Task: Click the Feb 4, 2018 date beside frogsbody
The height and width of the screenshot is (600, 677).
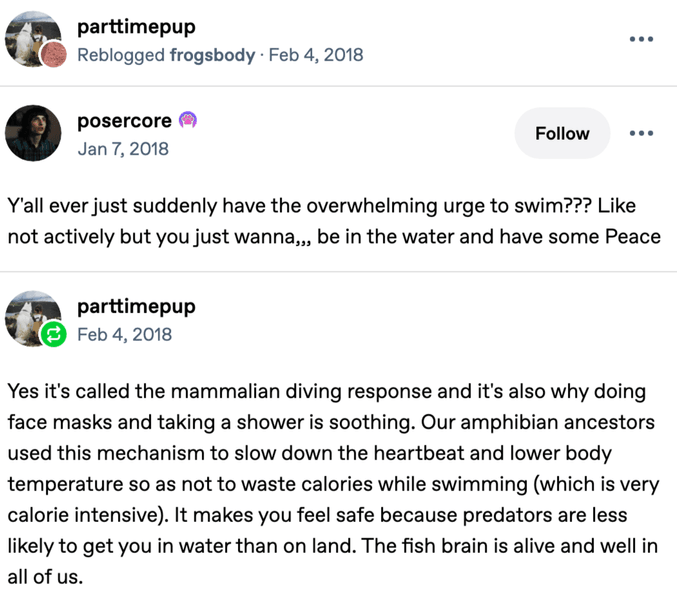Action: tap(316, 55)
